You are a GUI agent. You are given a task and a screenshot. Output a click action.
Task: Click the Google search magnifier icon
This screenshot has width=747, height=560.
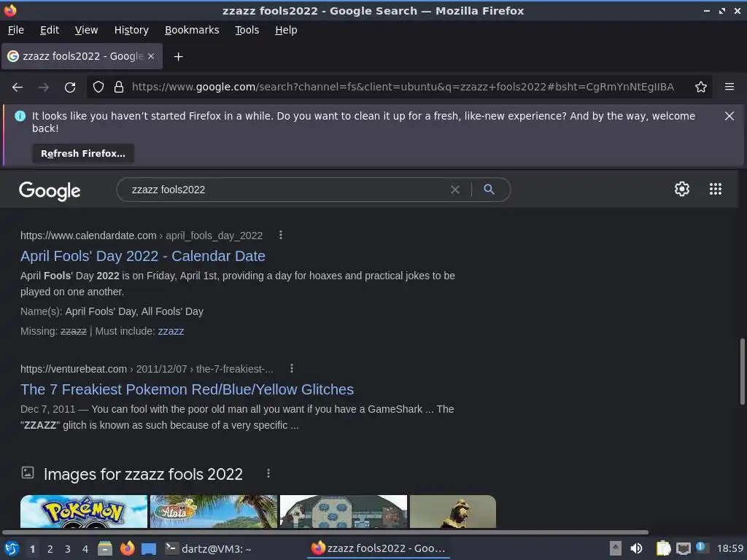(x=489, y=190)
